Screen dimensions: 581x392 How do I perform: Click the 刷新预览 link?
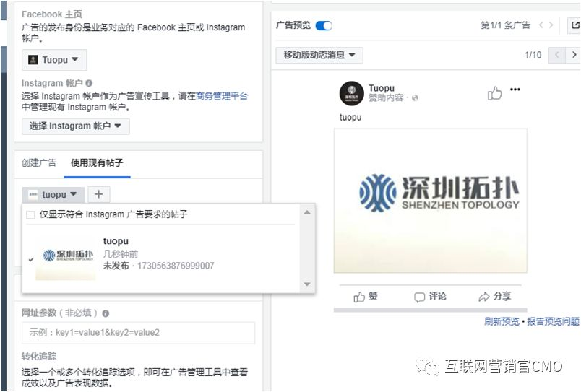tap(502, 321)
